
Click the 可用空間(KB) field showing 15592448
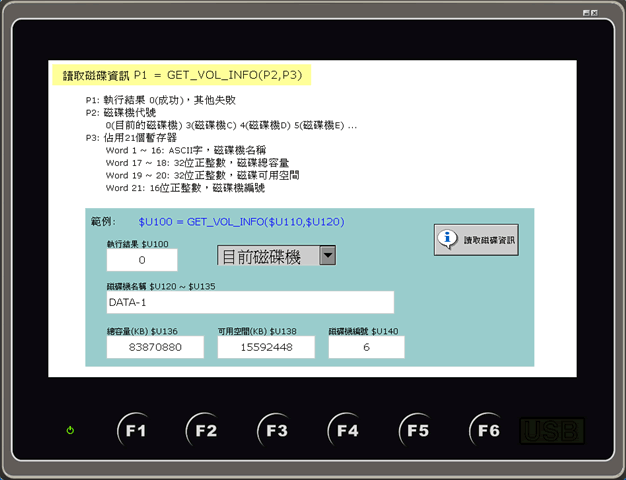pyautogui.click(x=265, y=346)
